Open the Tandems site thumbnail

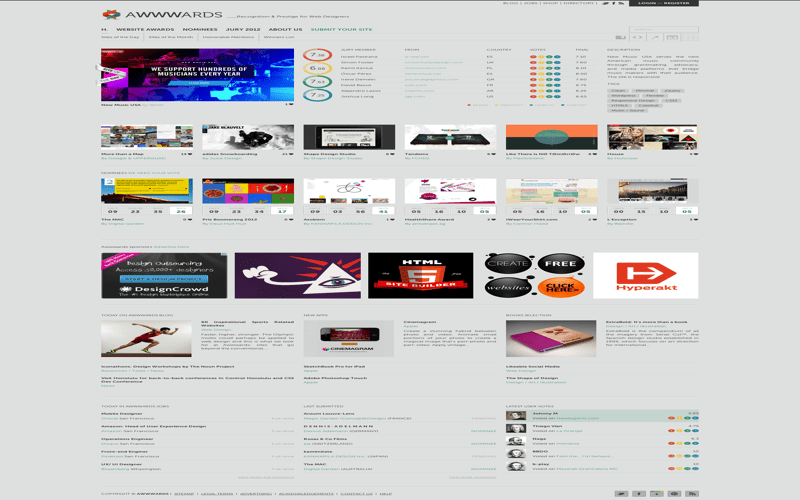[451, 137]
